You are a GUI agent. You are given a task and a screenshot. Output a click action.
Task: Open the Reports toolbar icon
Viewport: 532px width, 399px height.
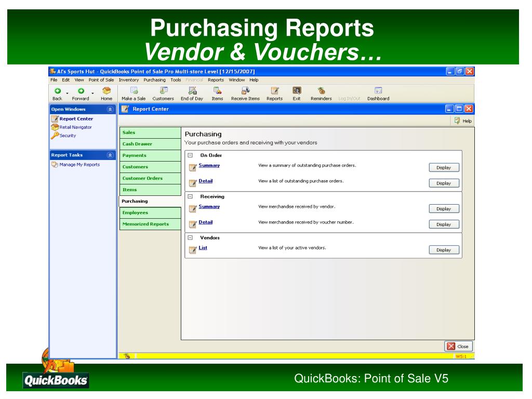274,90
